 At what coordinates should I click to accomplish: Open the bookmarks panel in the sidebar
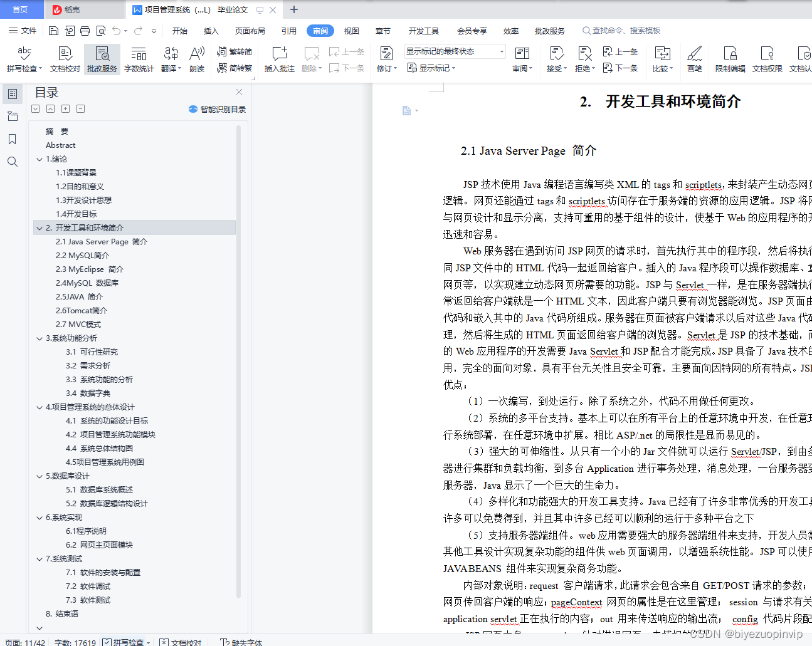click(x=12, y=139)
